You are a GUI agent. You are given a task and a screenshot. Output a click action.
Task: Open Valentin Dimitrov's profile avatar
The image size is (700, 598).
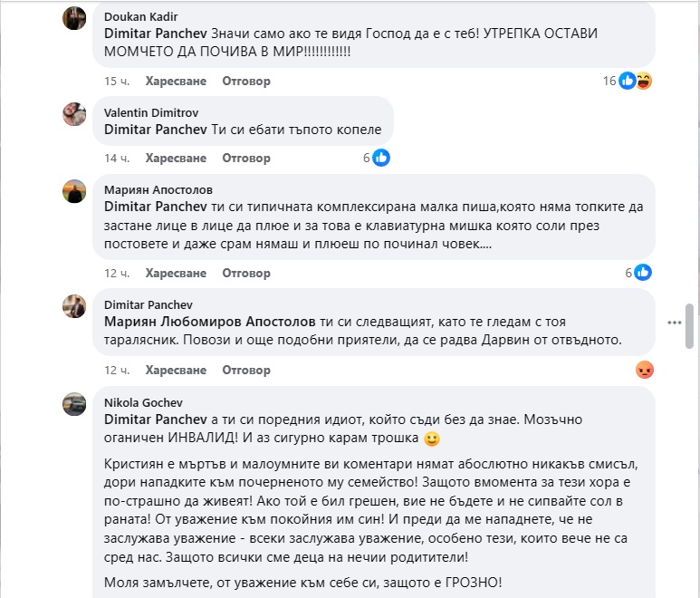point(74,114)
